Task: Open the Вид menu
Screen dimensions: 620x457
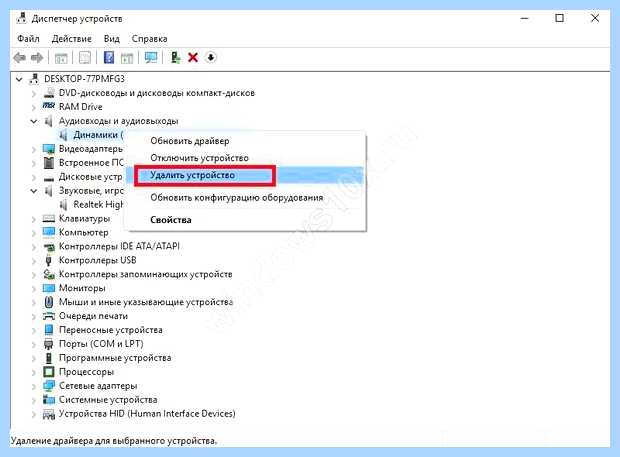Action: [x=112, y=39]
